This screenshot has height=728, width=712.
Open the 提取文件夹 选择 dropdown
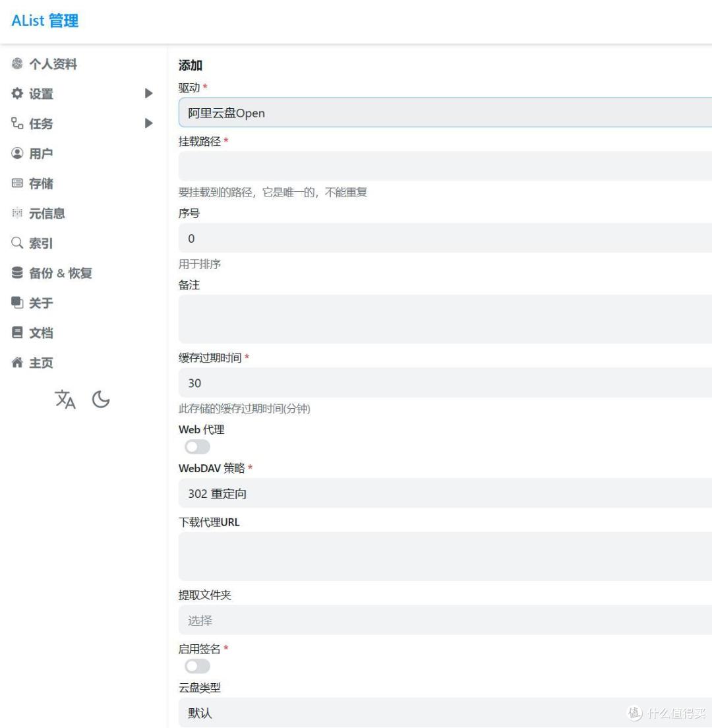445,620
